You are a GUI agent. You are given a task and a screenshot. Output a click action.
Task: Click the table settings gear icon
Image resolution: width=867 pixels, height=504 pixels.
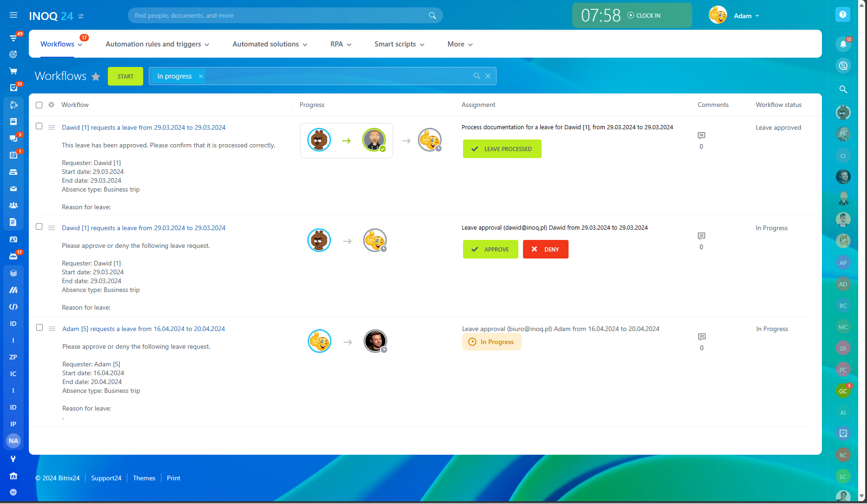[52, 105]
